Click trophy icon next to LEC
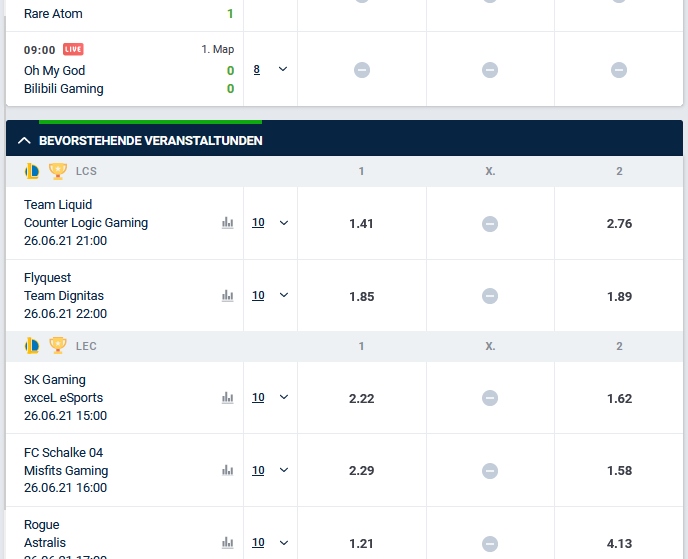The image size is (688, 559). tap(57, 346)
